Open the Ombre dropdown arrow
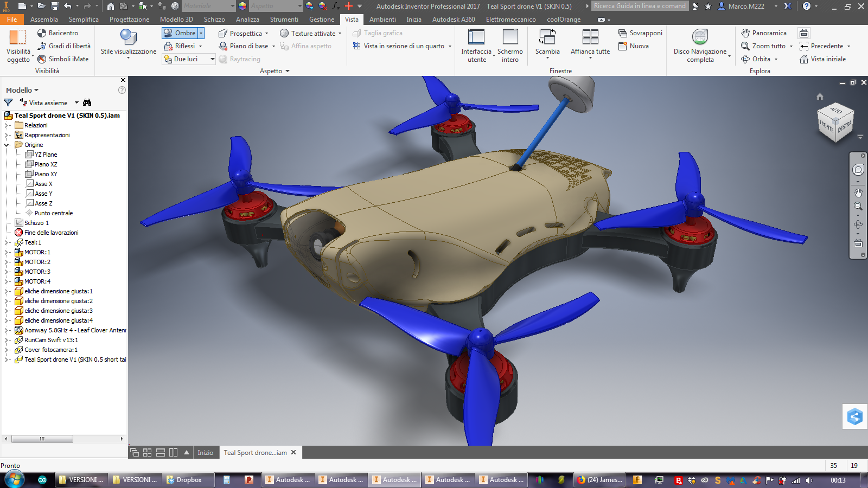 (x=201, y=33)
